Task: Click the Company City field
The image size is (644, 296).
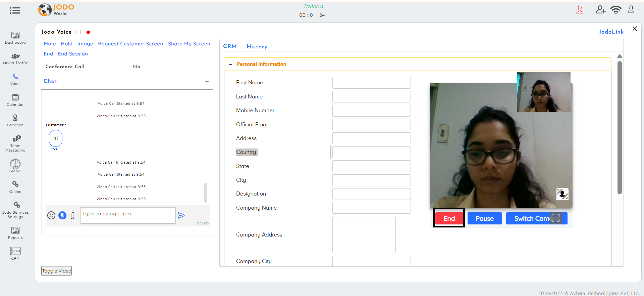Action: (372, 261)
